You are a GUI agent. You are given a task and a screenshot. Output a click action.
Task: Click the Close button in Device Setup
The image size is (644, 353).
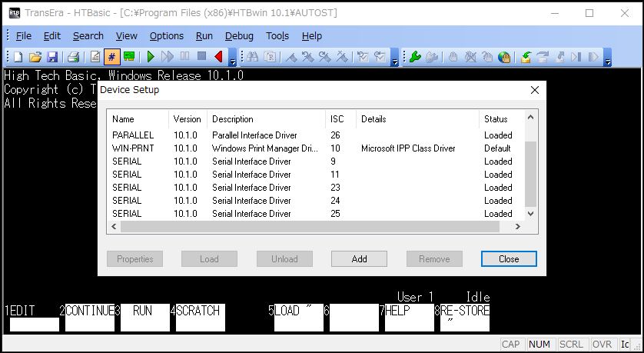click(x=509, y=259)
